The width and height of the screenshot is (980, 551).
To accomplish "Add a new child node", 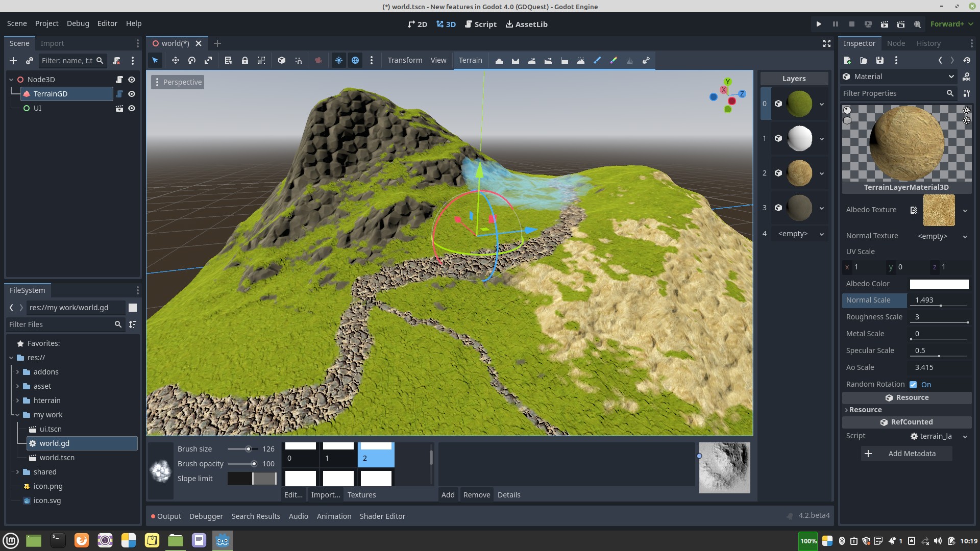I will pyautogui.click(x=13, y=61).
